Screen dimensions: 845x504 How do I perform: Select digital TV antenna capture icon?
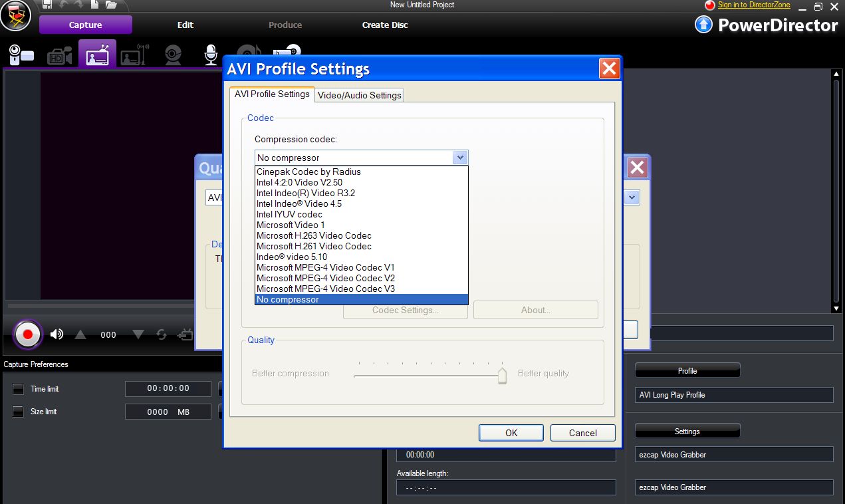[135, 55]
